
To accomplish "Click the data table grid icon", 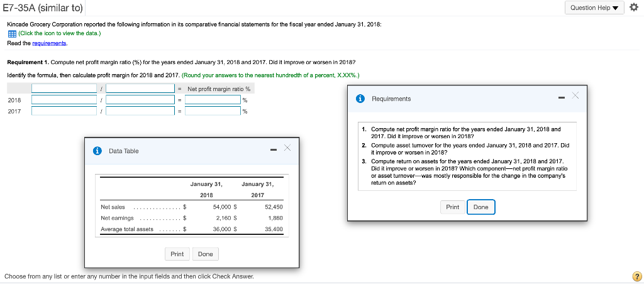I will point(11,34).
